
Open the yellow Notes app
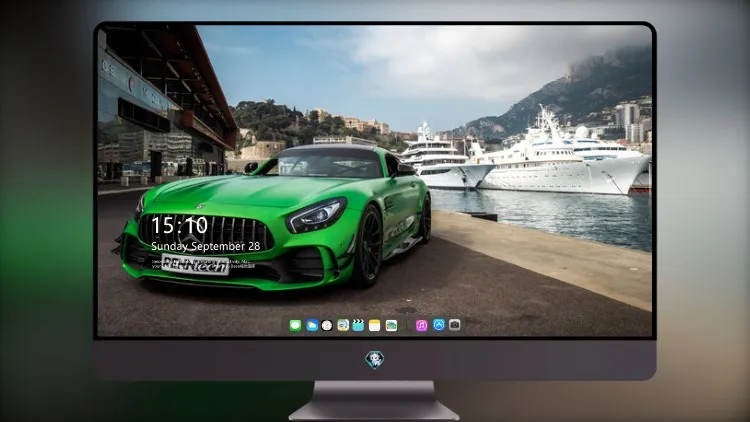(x=375, y=326)
